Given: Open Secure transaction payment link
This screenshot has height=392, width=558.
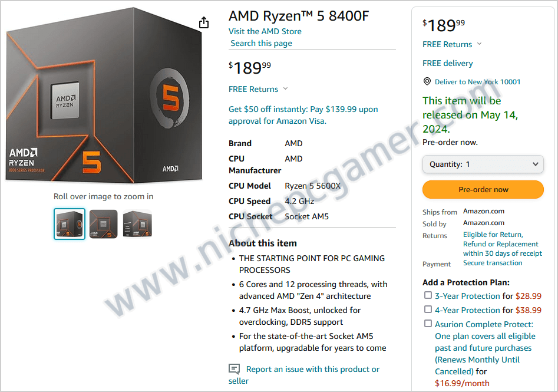Looking at the screenshot, I should tap(493, 263).
